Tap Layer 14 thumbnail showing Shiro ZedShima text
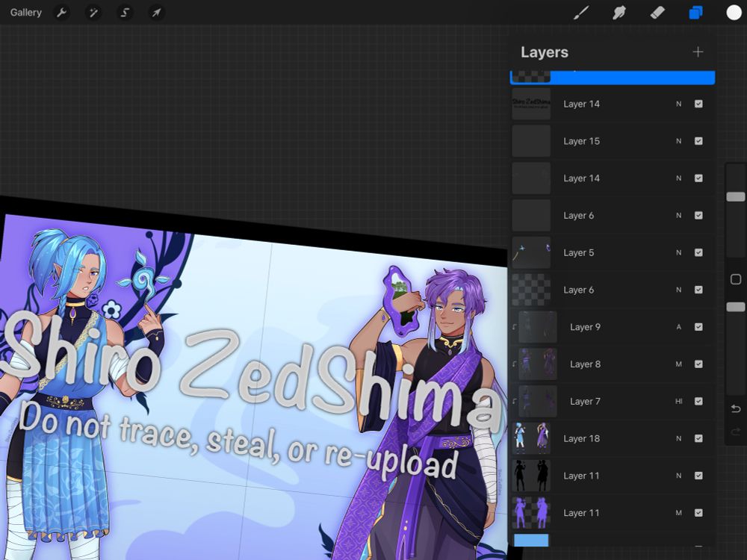The height and width of the screenshot is (560, 747). coord(531,104)
